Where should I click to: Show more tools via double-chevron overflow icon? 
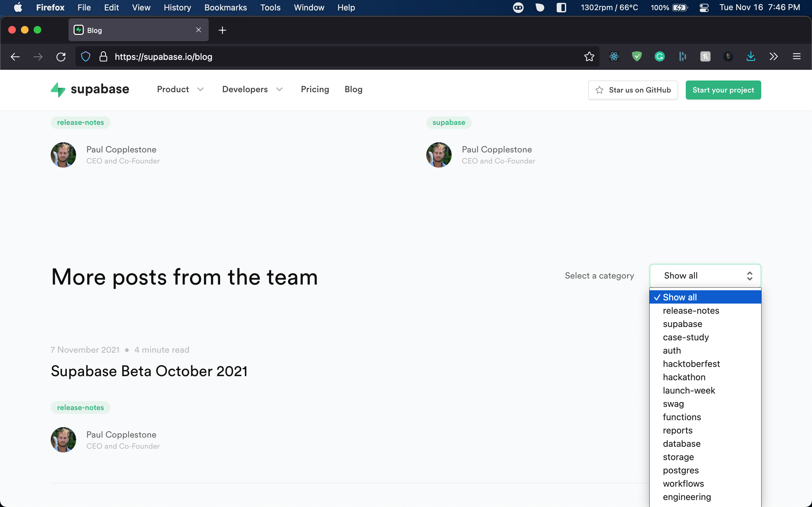click(774, 57)
